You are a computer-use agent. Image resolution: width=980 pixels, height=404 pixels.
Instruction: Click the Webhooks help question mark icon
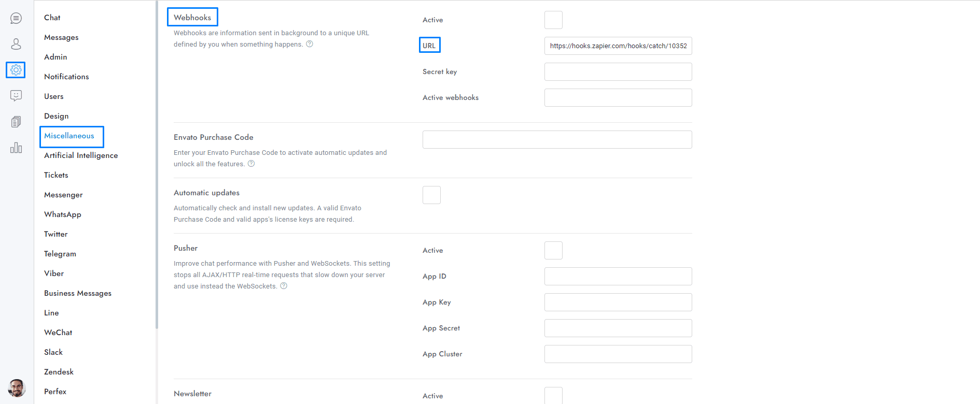[x=310, y=44]
